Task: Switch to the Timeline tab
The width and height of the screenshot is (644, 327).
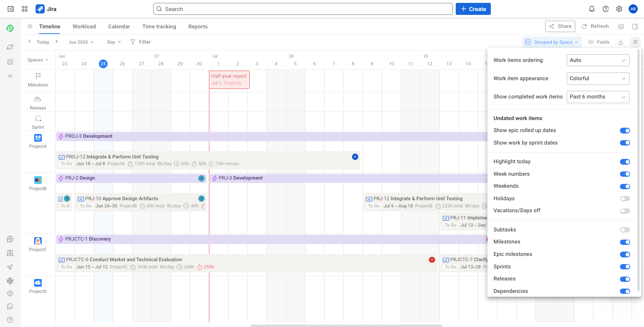Action: click(x=49, y=26)
